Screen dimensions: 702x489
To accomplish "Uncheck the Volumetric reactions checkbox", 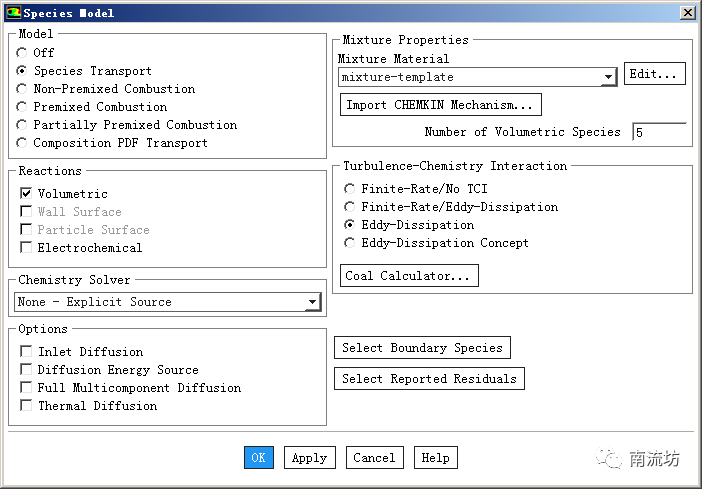I will coord(27,194).
